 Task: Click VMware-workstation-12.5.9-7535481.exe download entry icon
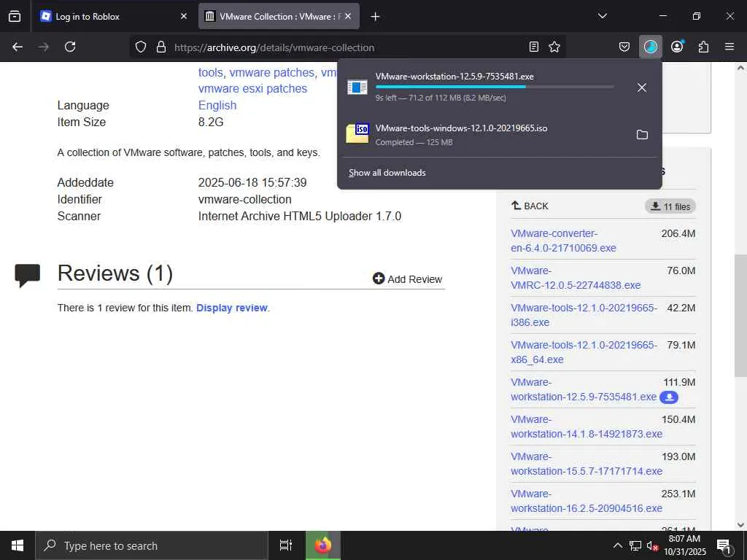(x=357, y=87)
